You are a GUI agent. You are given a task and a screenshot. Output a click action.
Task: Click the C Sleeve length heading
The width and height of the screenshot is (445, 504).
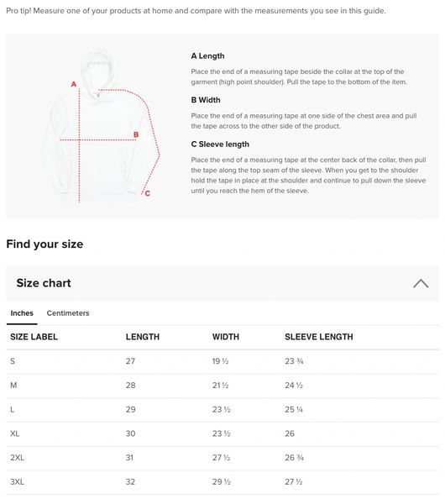[x=220, y=144]
